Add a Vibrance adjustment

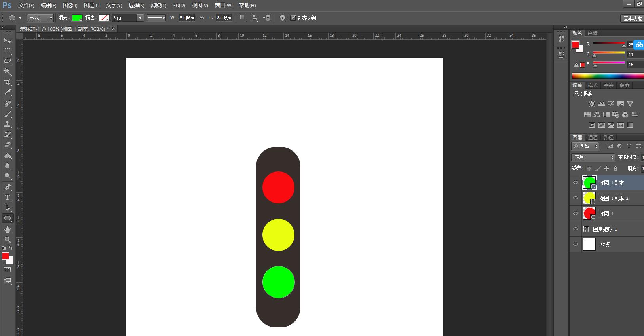[x=630, y=104]
